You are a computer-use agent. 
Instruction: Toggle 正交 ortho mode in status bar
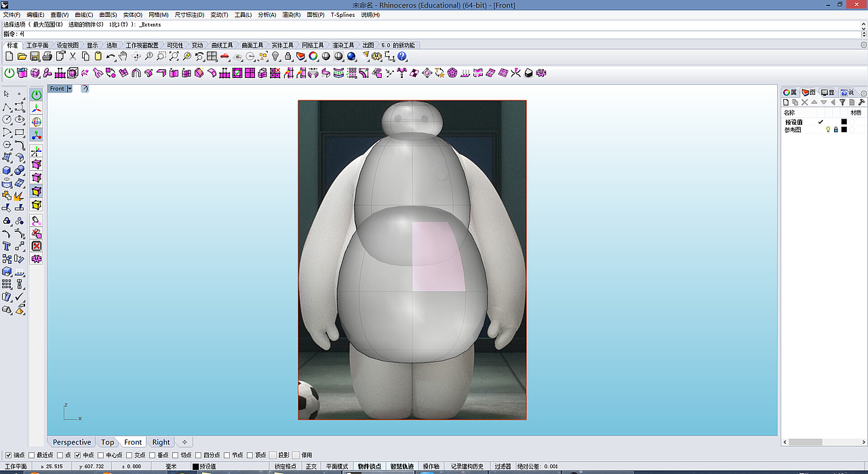click(x=311, y=467)
